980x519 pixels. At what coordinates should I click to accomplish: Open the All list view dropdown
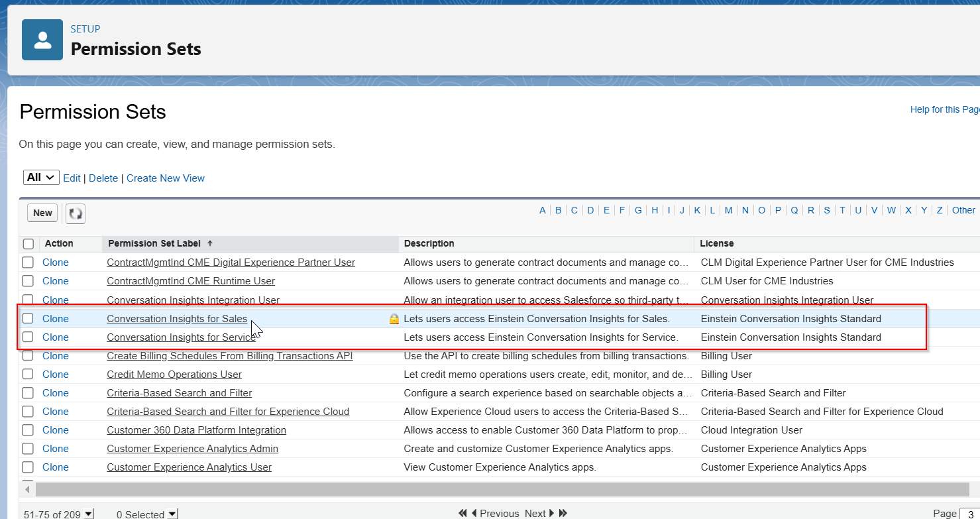41,178
